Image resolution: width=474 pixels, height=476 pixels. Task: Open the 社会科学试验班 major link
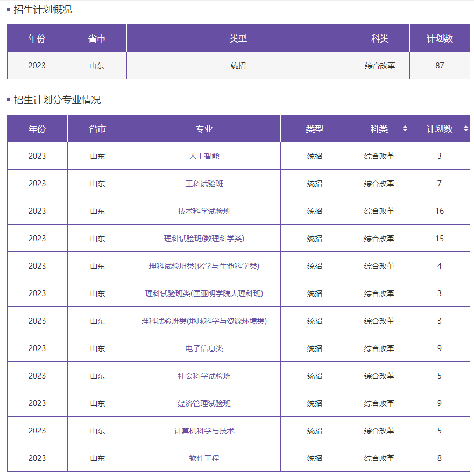click(x=204, y=376)
